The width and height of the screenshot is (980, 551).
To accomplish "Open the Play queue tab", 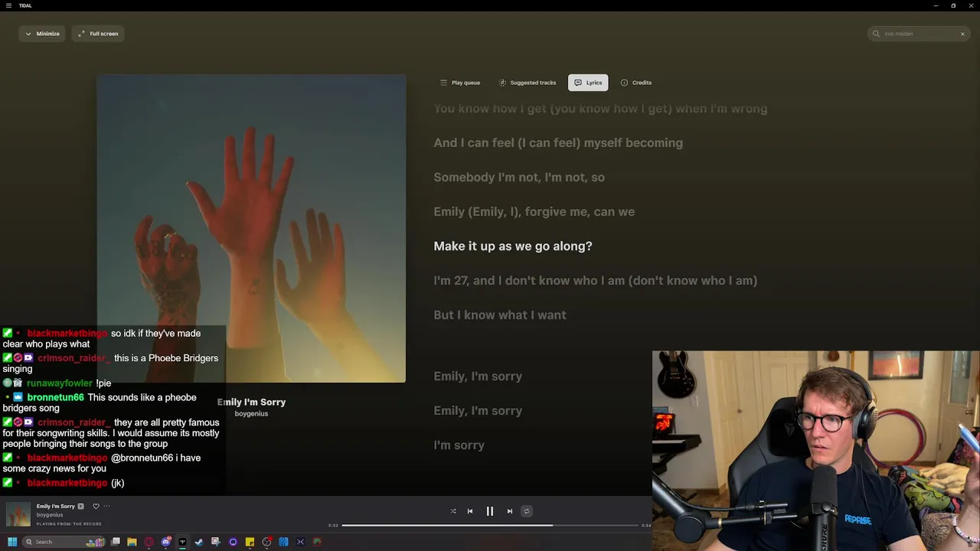I will coord(460,83).
